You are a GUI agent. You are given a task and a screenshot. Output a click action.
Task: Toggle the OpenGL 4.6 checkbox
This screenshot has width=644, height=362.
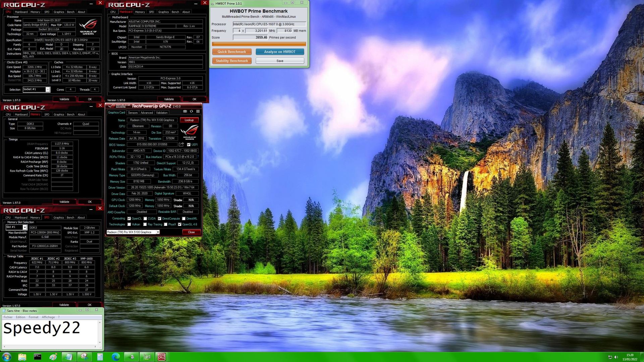click(x=180, y=225)
